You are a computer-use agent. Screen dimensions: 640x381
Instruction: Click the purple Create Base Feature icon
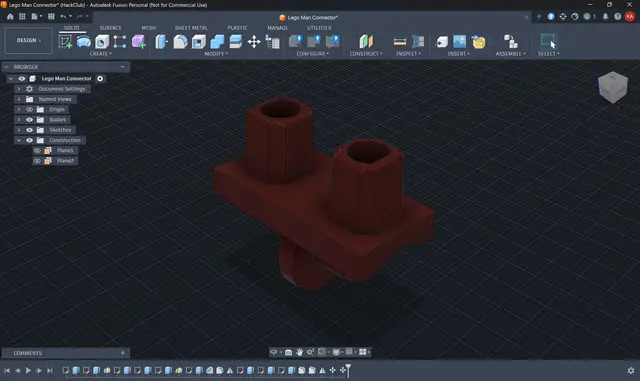coord(139,42)
